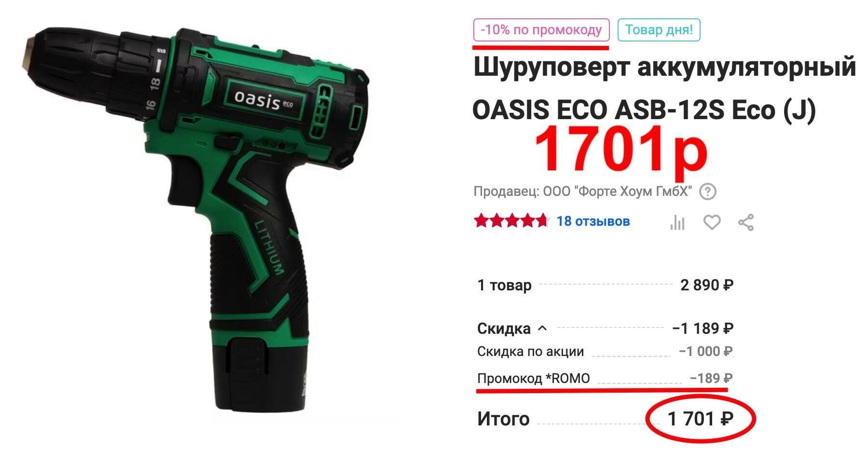Viewport: 868px width, 451px height.
Task: Select the 'Скидка по акции' line
Action: coord(605,352)
